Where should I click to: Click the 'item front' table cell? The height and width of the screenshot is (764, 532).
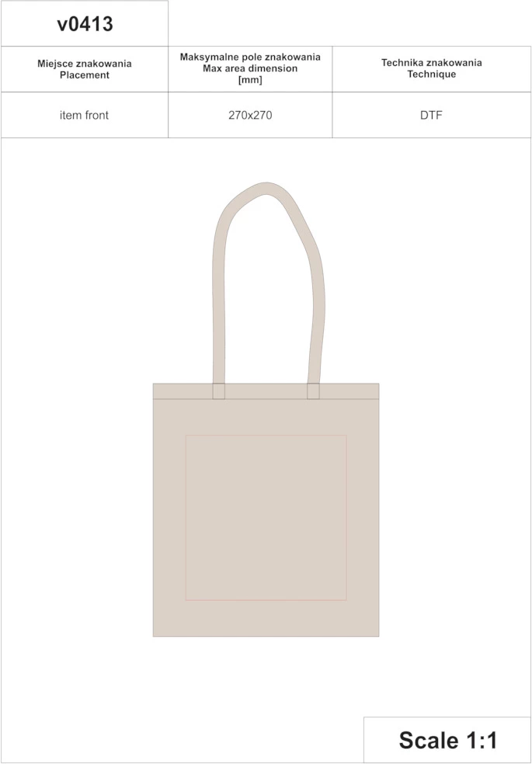[x=85, y=115]
